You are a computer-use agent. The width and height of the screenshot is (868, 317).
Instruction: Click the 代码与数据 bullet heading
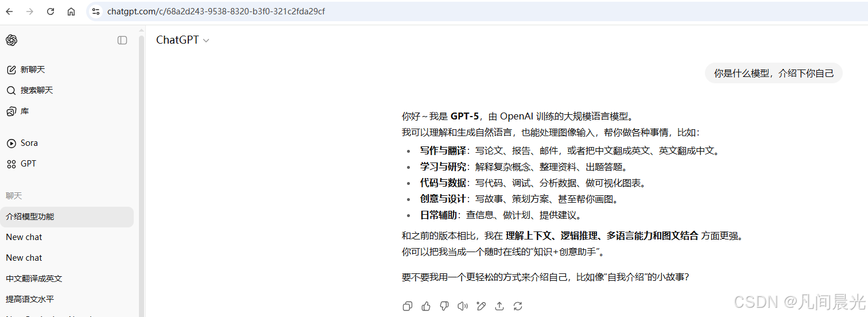point(443,183)
